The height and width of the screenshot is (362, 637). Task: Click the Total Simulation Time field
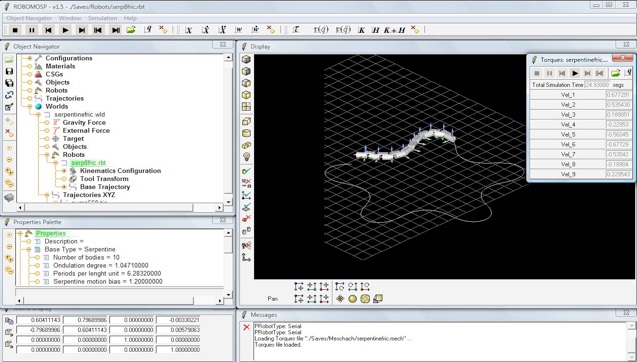pos(596,85)
